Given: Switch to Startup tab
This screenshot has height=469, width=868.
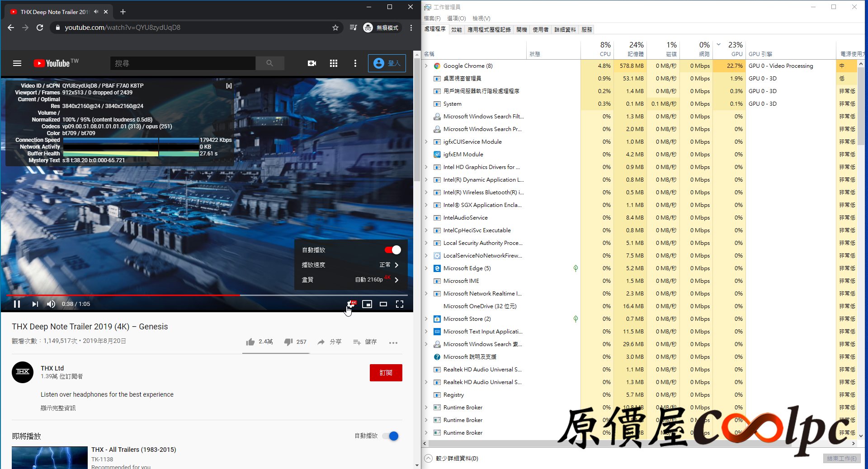Looking at the screenshot, I should click(x=522, y=29).
